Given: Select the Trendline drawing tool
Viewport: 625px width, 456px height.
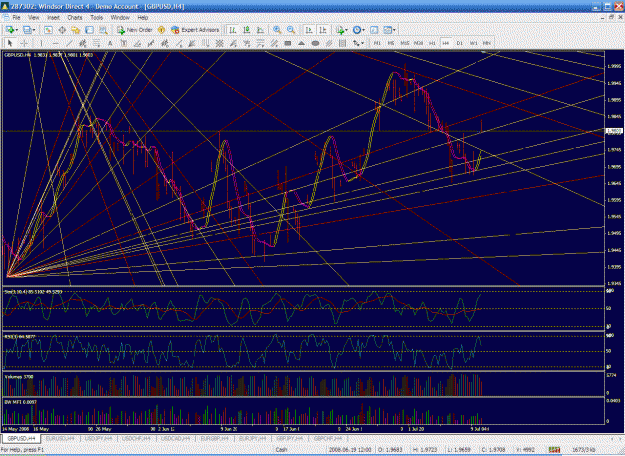Looking at the screenshot, I should (x=69, y=43).
